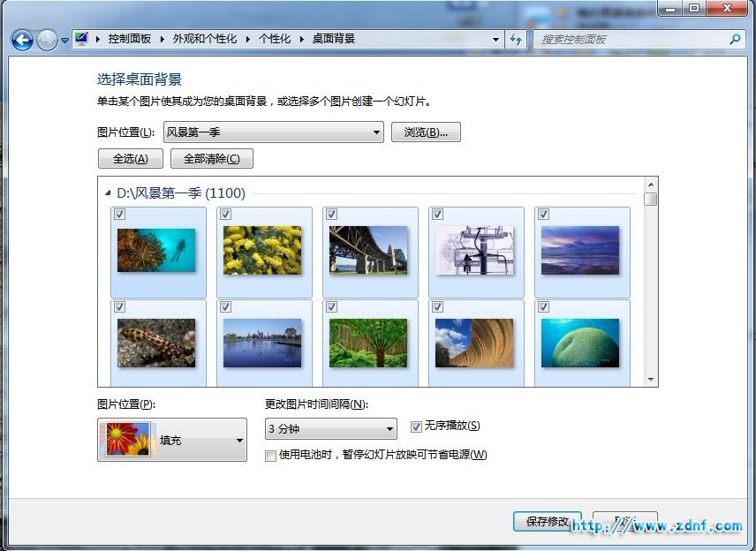756x551 pixels.
Task: Expand the 3 分钟 interval dropdown
Action: [330, 428]
